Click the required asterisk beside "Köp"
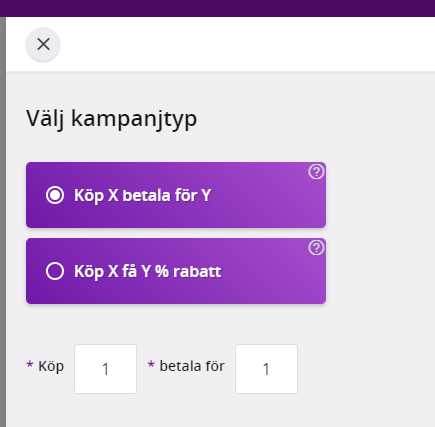This screenshot has height=427, width=435. click(x=30, y=364)
